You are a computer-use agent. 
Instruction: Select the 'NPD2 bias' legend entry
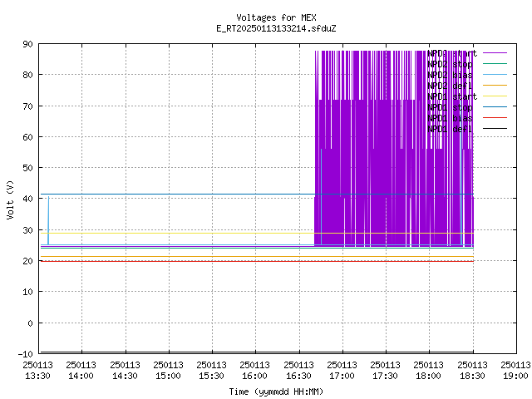[x=450, y=75]
